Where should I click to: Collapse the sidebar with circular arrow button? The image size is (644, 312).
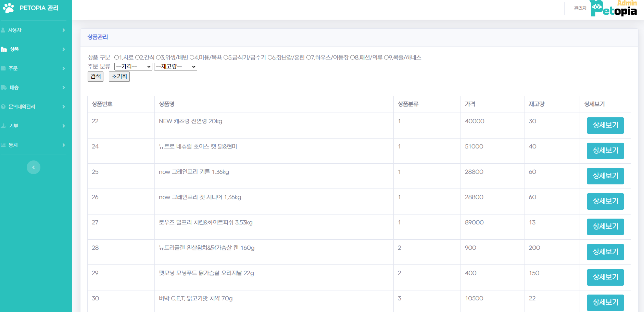coord(34,167)
